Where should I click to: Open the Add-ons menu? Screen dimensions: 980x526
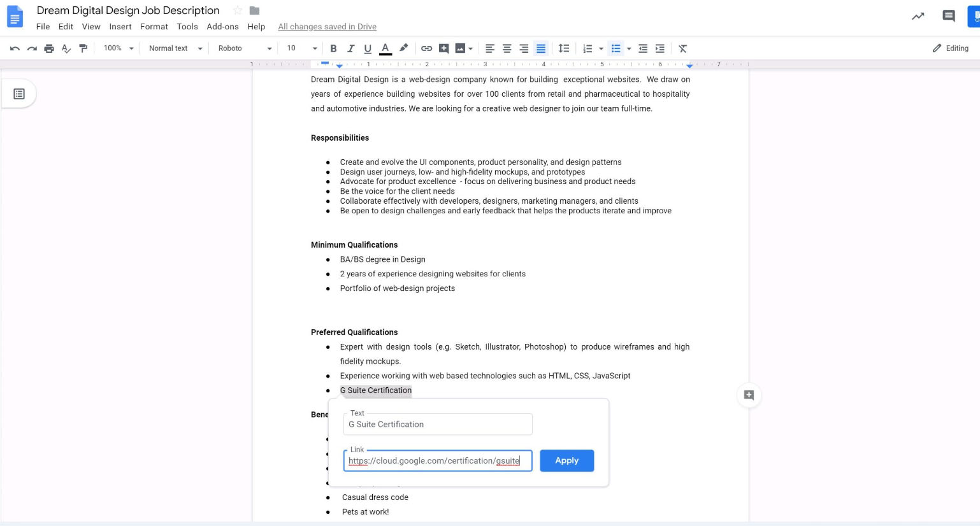point(222,27)
